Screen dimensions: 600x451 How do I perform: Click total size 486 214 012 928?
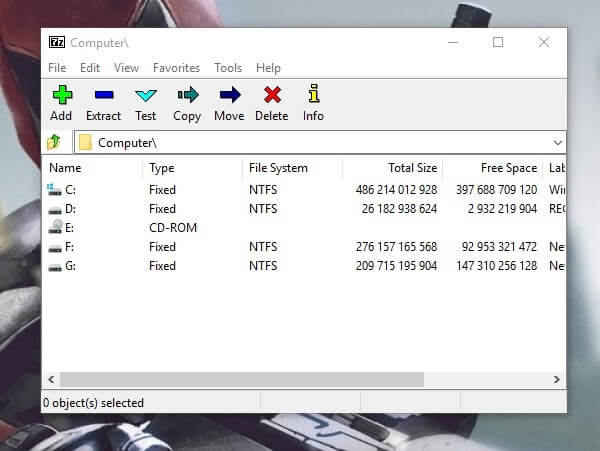click(396, 190)
